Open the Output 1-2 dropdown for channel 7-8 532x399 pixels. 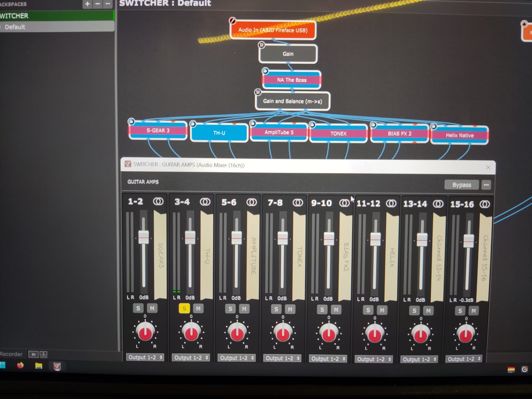(282, 358)
